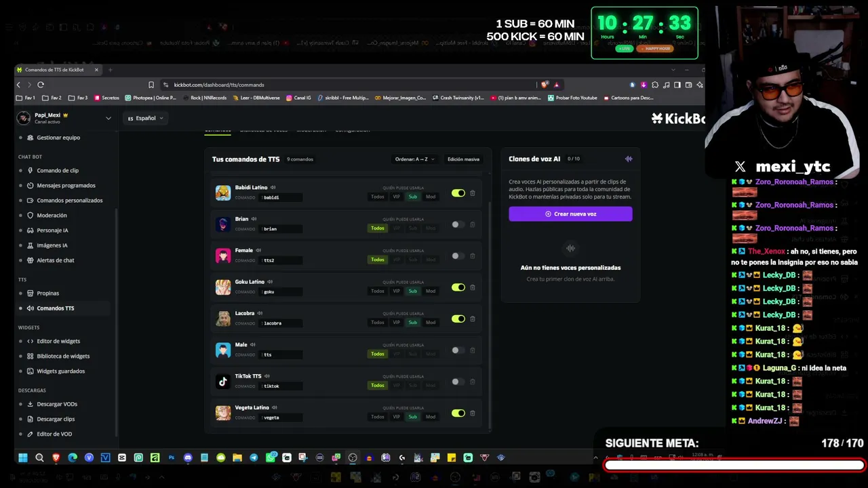Delete the Brian TTS command
Image resolution: width=868 pixels, height=488 pixels.
pos(473,224)
